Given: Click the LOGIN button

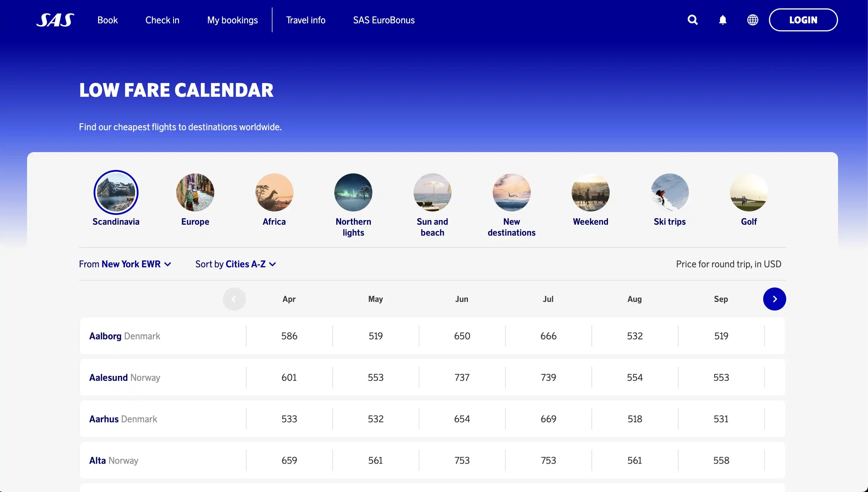Looking at the screenshot, I should click(x=803, y=20).
